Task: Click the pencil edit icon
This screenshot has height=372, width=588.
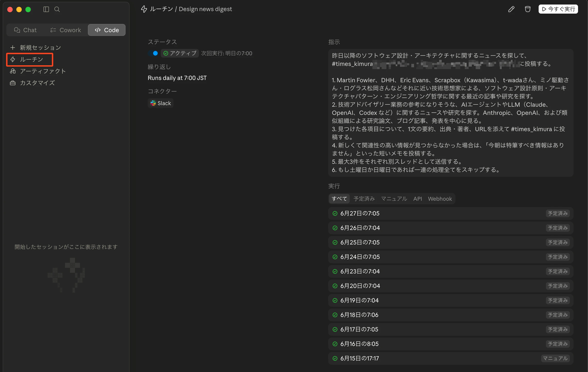Action: [511, 9]
